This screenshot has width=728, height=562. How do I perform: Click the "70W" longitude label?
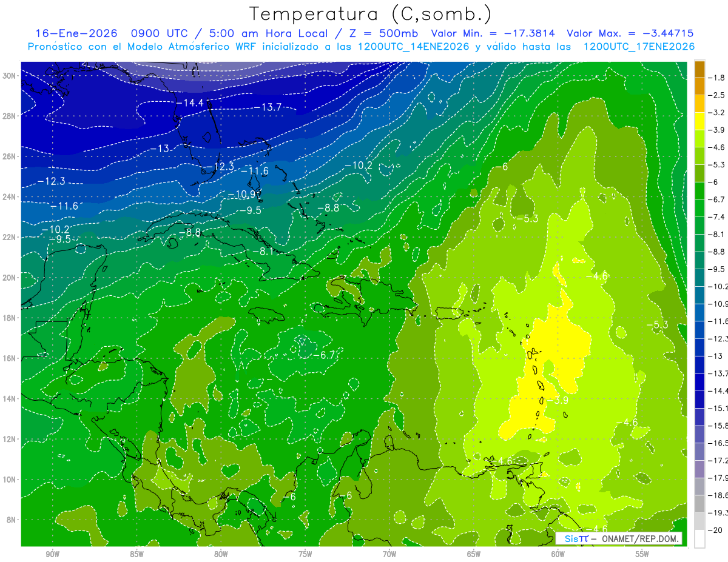389,554
